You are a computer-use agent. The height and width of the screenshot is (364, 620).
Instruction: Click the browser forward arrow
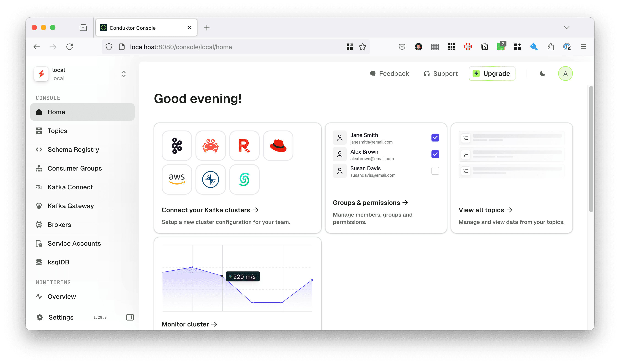tap(53, 47)
